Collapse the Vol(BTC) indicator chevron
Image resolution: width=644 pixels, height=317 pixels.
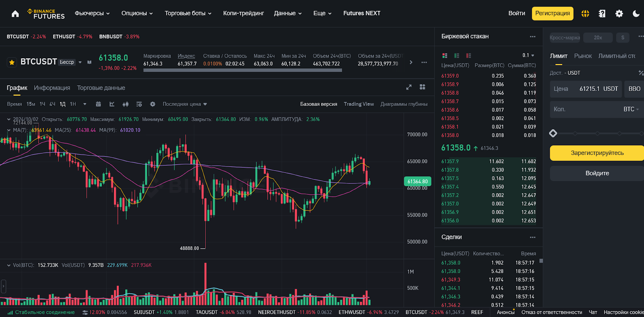[x=9, y=265]
